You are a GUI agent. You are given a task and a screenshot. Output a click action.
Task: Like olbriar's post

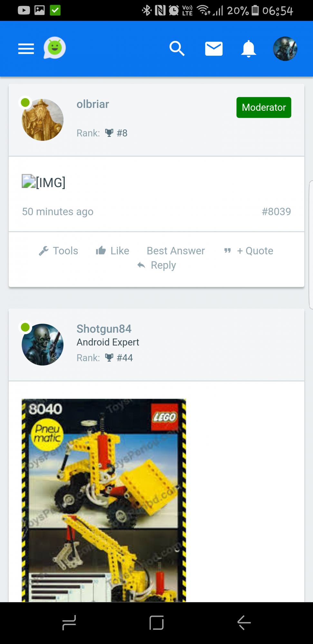click(112, 251)
